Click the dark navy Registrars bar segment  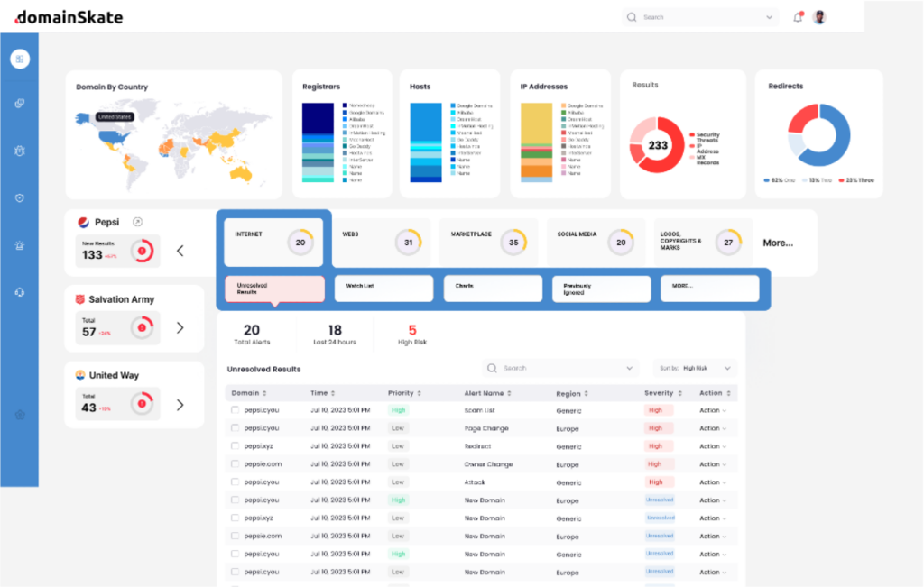point(318,118)
